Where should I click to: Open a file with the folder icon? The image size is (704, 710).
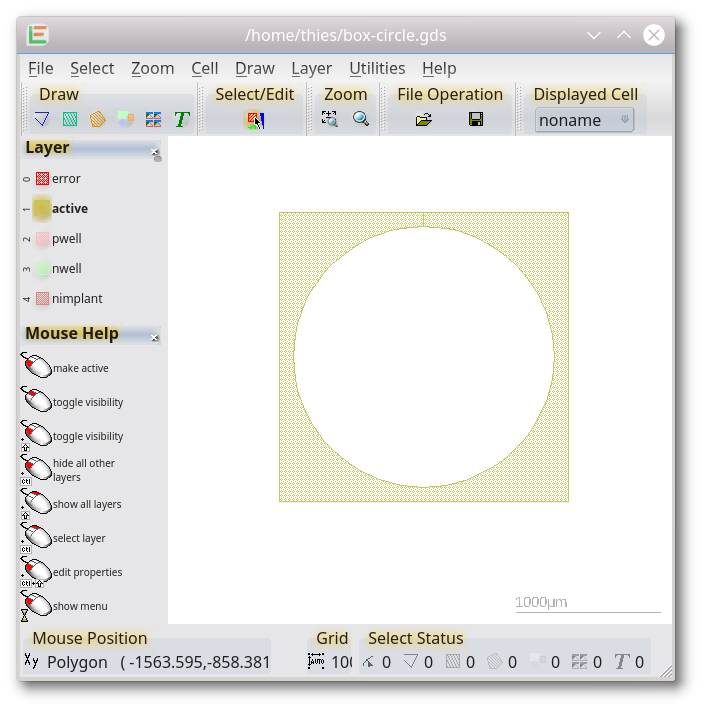click(424, 120)
